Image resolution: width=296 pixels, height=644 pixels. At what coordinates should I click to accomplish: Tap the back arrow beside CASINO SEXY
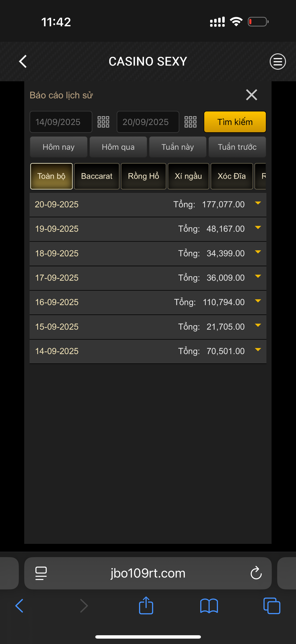(x=23, y=62)
